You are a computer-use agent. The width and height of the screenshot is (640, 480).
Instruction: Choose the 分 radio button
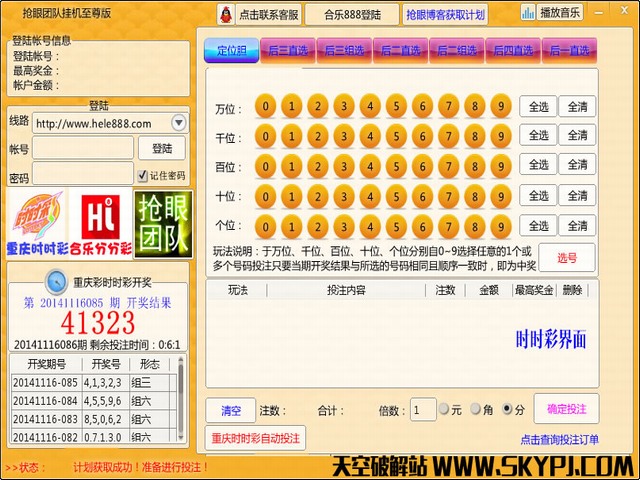tap(506, 410)
